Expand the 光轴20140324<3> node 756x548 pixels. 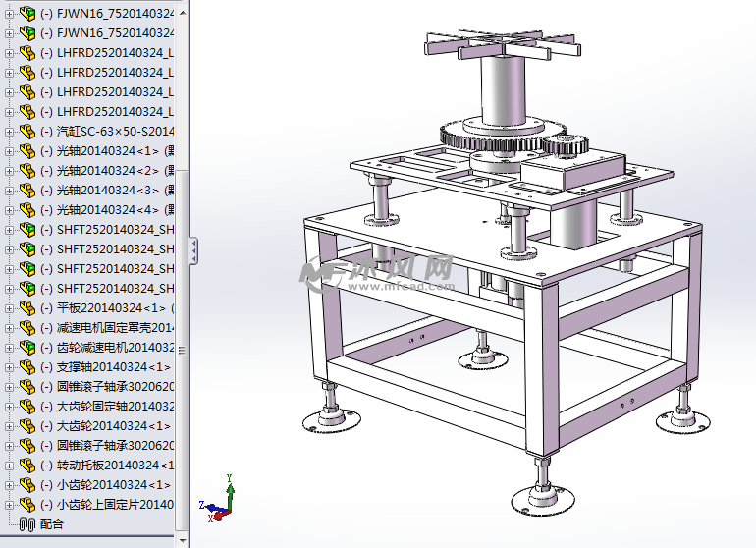9,192
